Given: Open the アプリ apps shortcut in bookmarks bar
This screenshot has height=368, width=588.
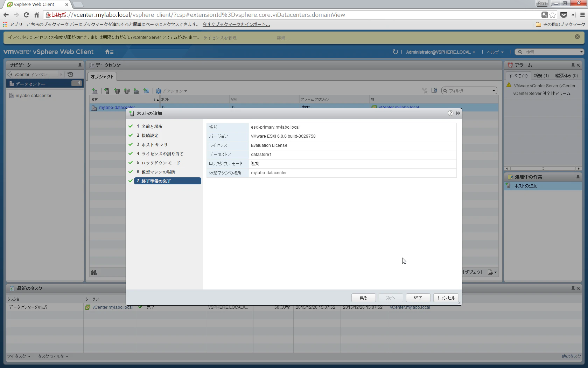Looking at the screenshot, I should tap(13, 25).
